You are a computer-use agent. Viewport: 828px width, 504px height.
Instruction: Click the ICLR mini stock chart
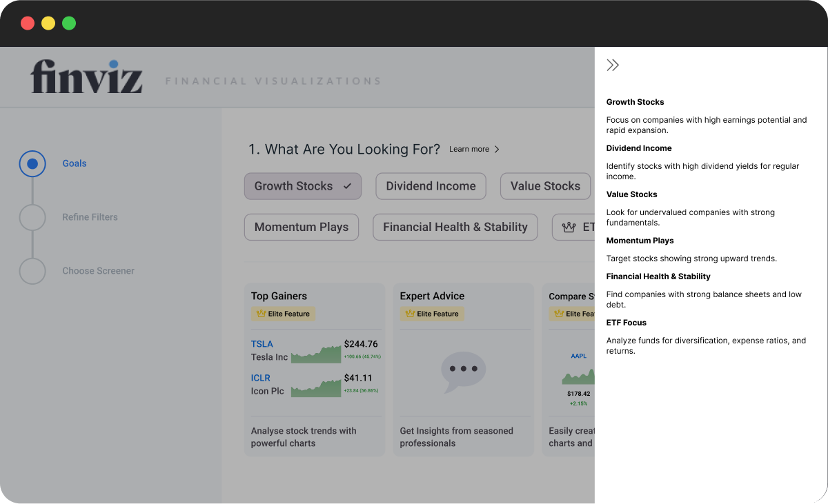click(316, 389)
